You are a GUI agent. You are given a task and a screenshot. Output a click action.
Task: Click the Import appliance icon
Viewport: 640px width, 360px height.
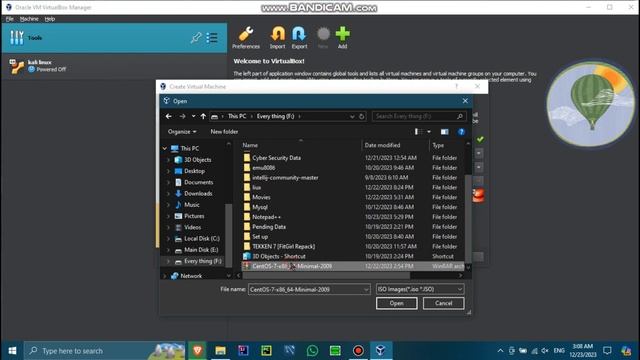(x=278, y=38)
